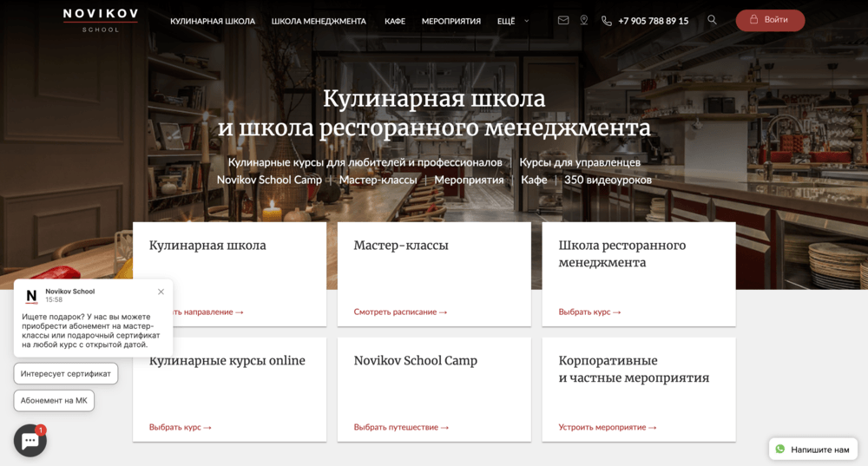Click the phone handset icon
Image resolution: width=868 pixels, height=466 pixels.
[607, 21]
